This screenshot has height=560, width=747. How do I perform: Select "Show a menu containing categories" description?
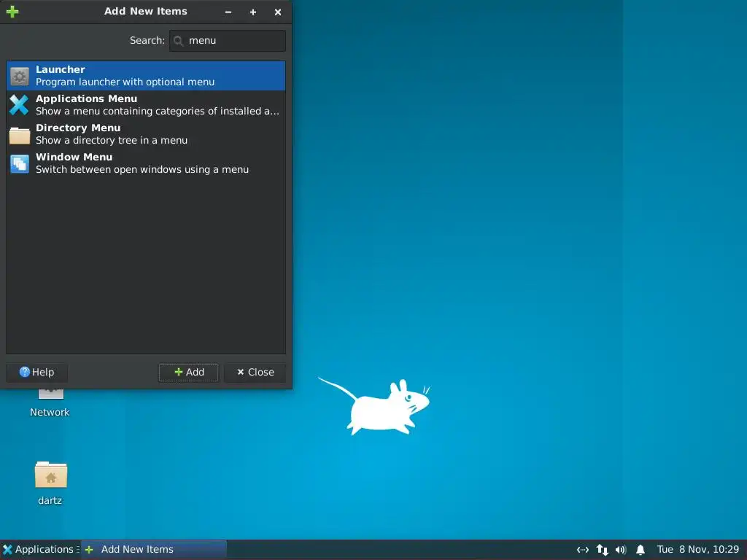[158, 111]
